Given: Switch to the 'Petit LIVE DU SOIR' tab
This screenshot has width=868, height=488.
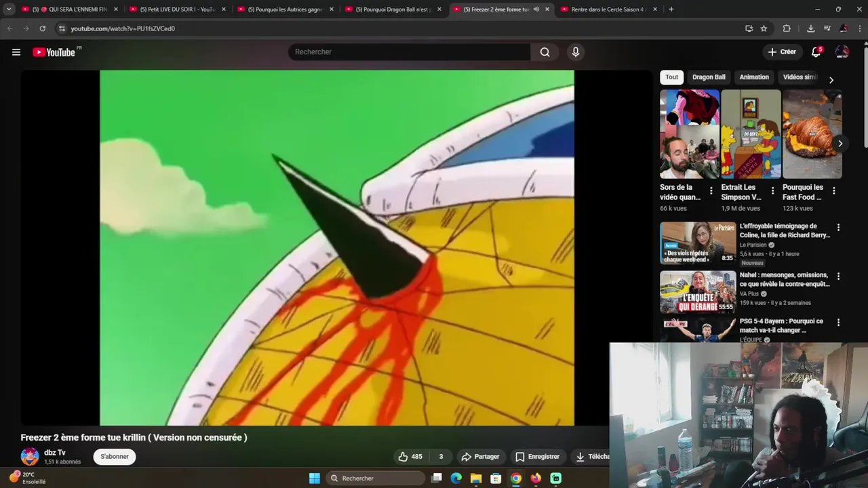Looking at the screenshot, I should point(178,9).
